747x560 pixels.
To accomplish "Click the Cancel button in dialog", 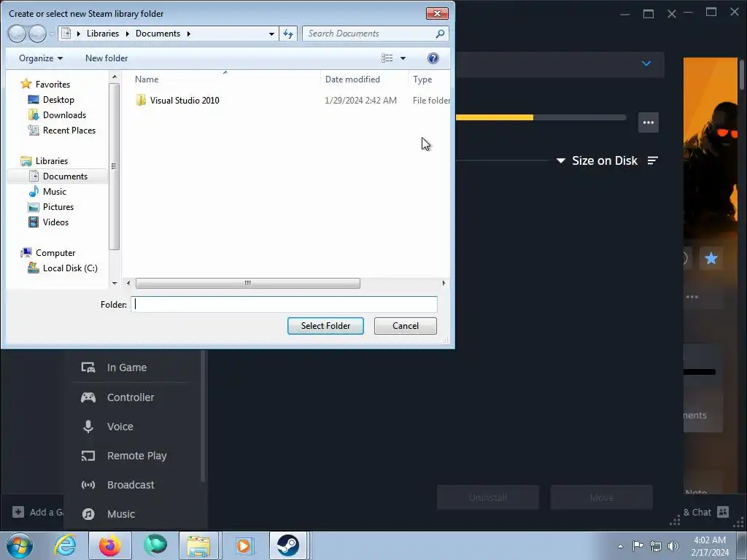I will click(x=406, y=326).
